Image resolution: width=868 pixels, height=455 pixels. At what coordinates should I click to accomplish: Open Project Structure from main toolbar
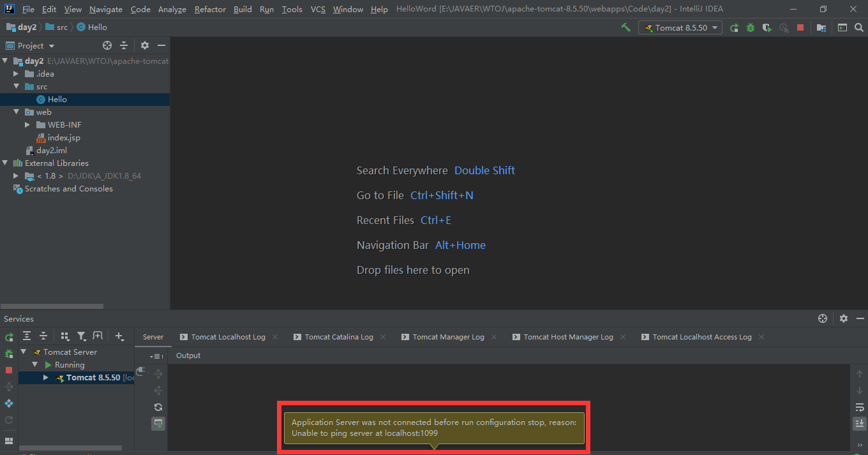pos(821,27)
